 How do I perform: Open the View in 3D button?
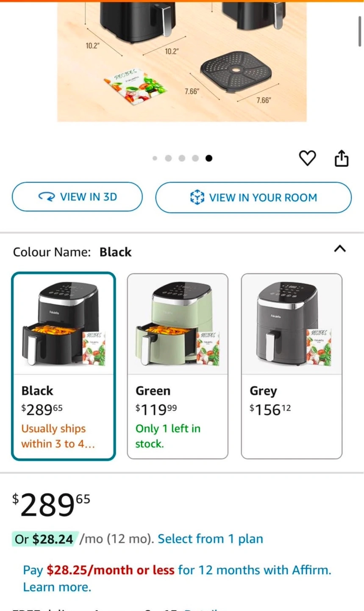click(x=77, y=197)
